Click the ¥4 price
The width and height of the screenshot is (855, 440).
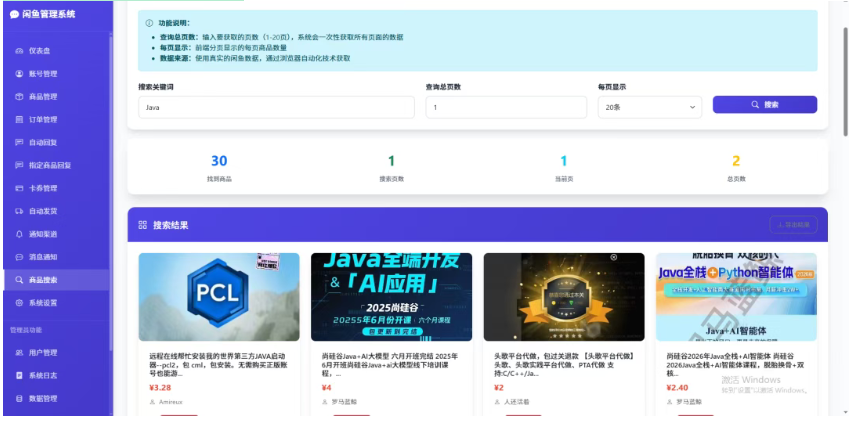327,388
